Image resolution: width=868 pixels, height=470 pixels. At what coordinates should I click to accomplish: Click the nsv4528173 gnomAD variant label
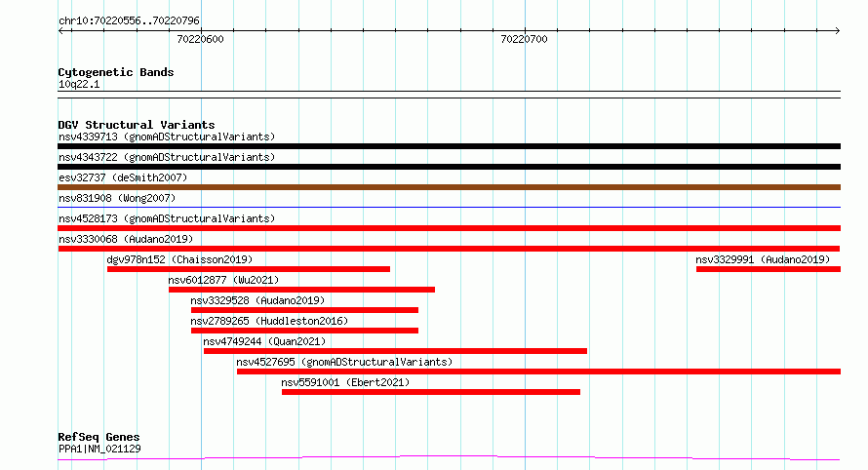(167, 218)
